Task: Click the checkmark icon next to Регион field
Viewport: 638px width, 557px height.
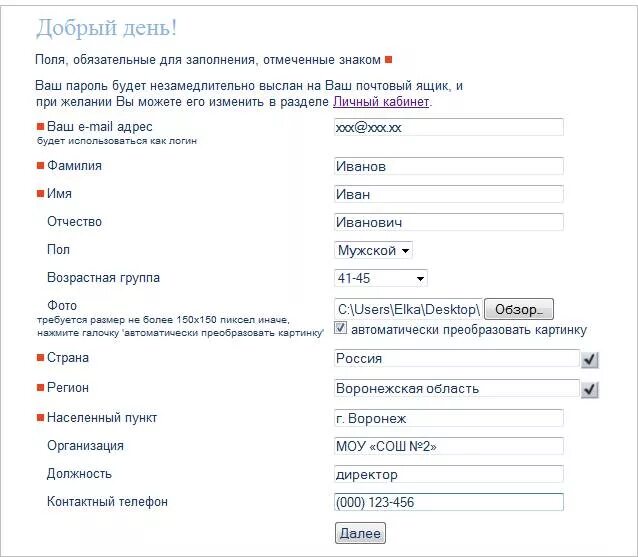Action: 590,390
